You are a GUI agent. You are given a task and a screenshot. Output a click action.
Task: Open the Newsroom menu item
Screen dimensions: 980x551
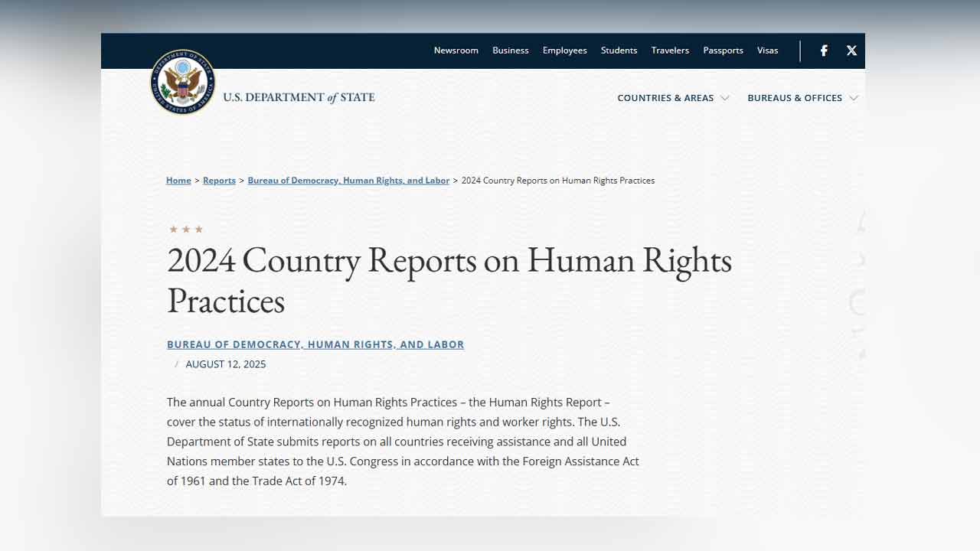[x=456, y=51]
